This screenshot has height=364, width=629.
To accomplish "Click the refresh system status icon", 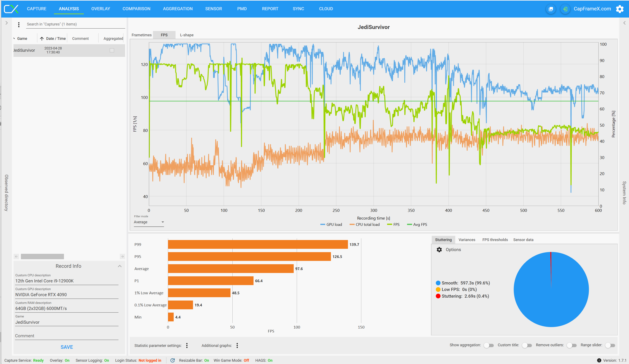I will pos(172,360).
